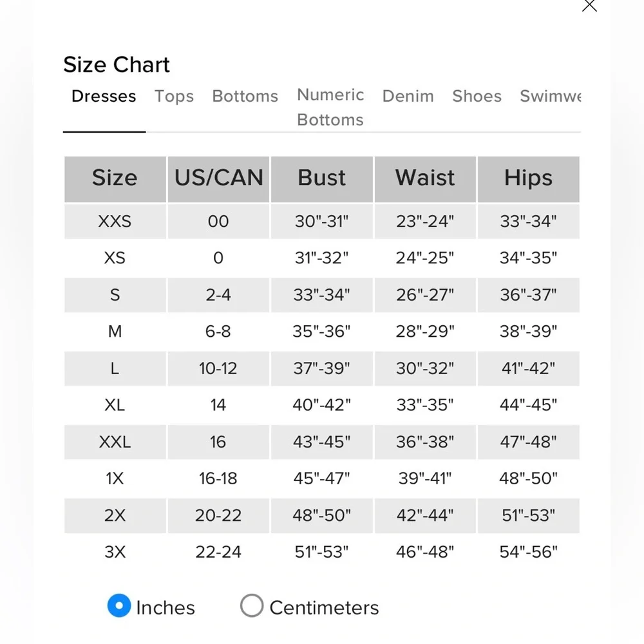The height and width of the screenshot is (644, 644).
Task: Select the Dresses tab
Action: [104, 96]
